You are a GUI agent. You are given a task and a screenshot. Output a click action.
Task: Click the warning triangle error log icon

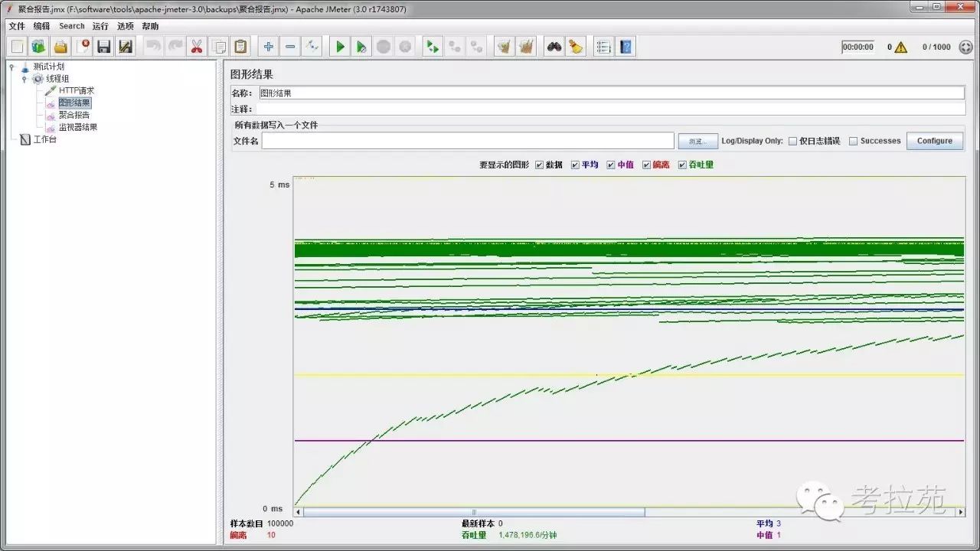[901, 47]
